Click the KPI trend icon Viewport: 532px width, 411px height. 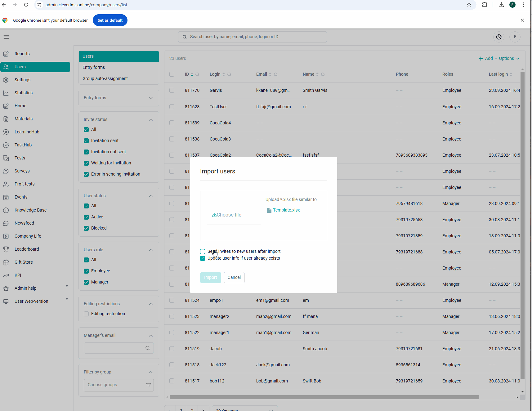(6, 275)
